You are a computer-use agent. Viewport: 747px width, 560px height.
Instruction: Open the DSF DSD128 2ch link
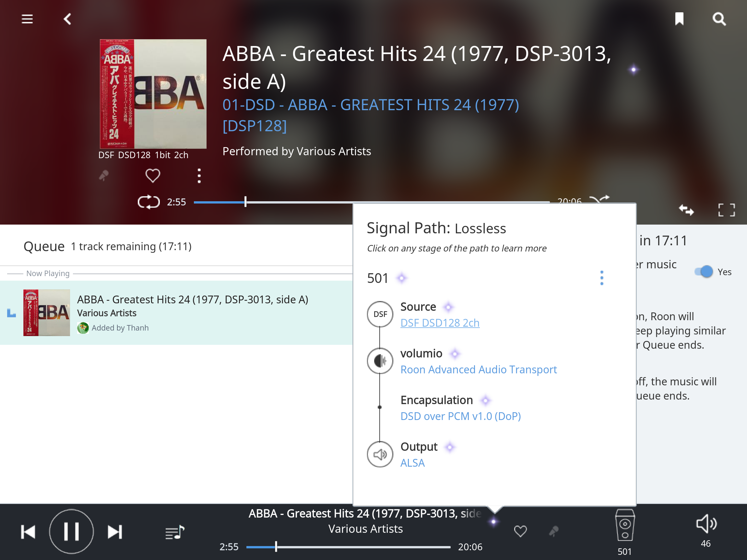(440, 323)
